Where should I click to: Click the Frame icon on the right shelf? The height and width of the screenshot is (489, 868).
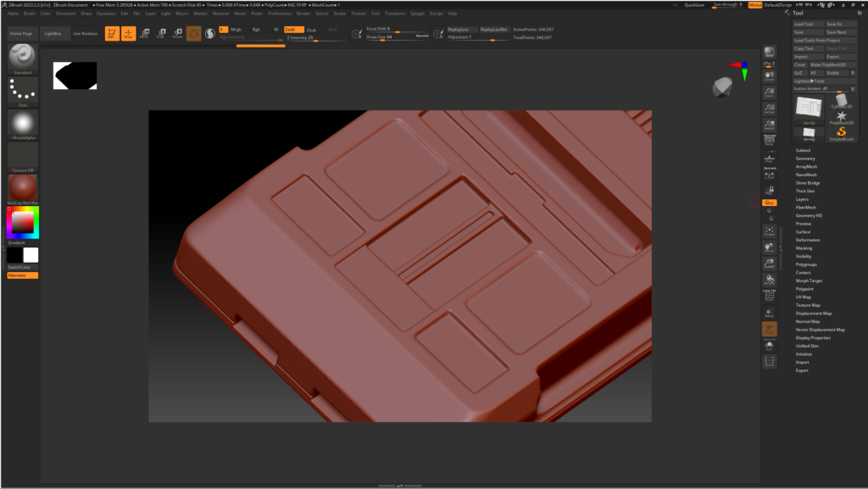tap(770, 231)
